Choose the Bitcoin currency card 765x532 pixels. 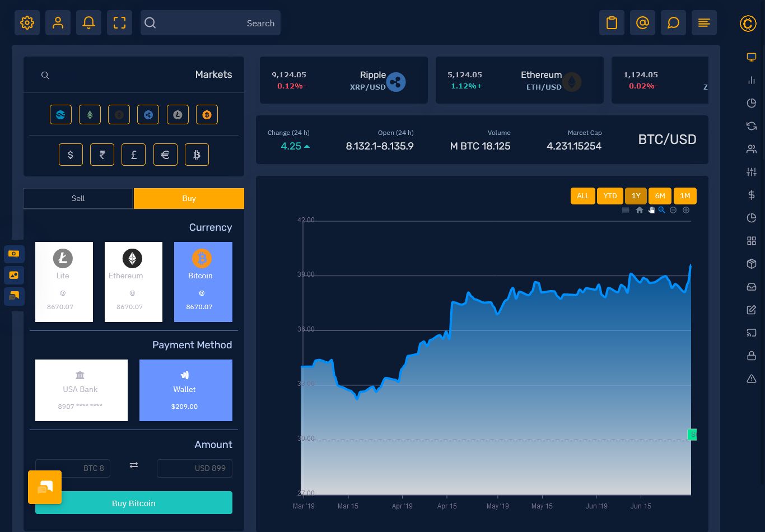[203, 282]
